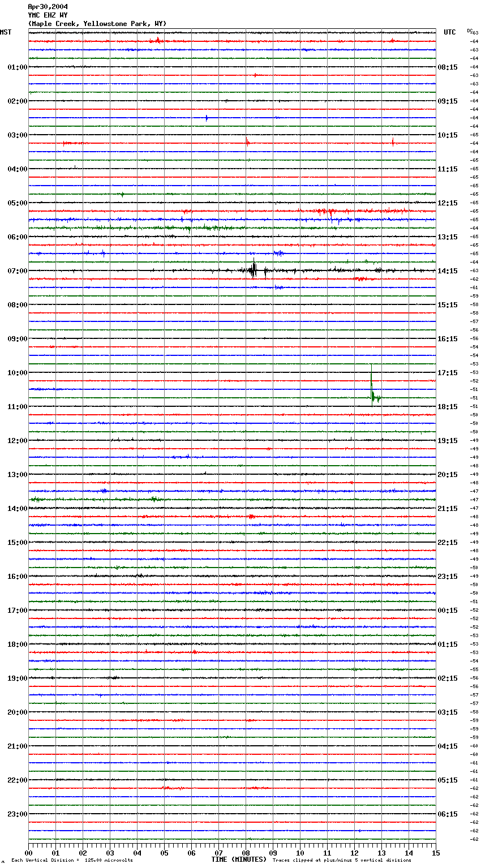
Task: Click the blue blip on the 02:30 trace
Action: (x=207, y=118)
